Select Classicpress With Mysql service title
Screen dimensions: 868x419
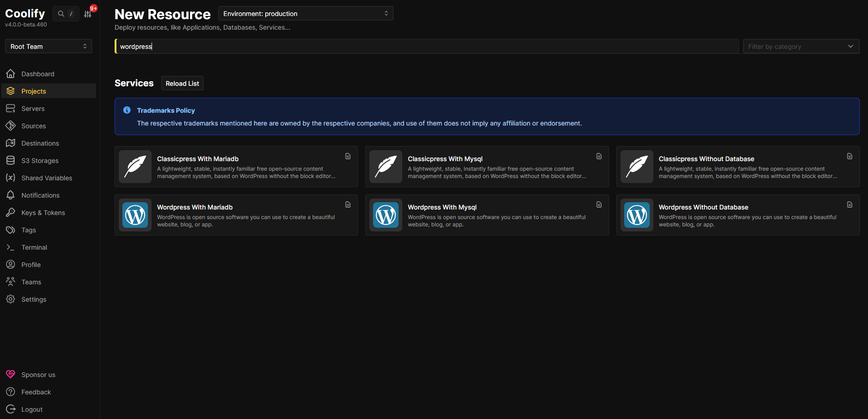(445, 159)
